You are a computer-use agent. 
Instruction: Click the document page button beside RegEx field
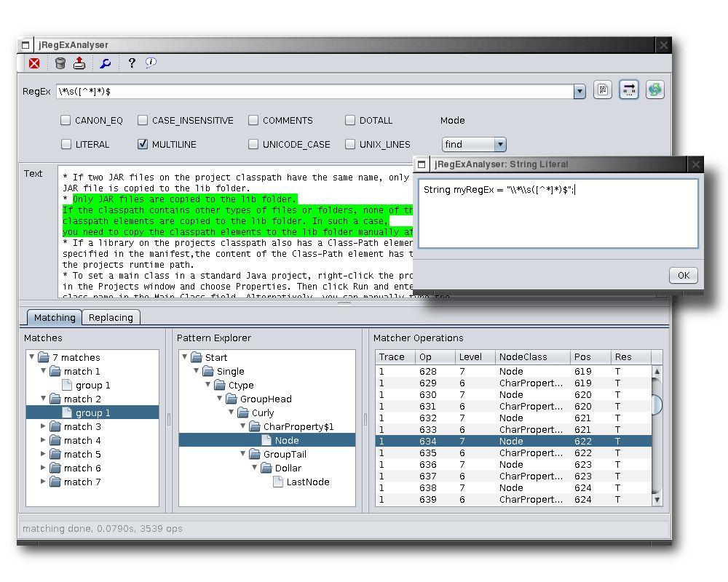[603, 90]
